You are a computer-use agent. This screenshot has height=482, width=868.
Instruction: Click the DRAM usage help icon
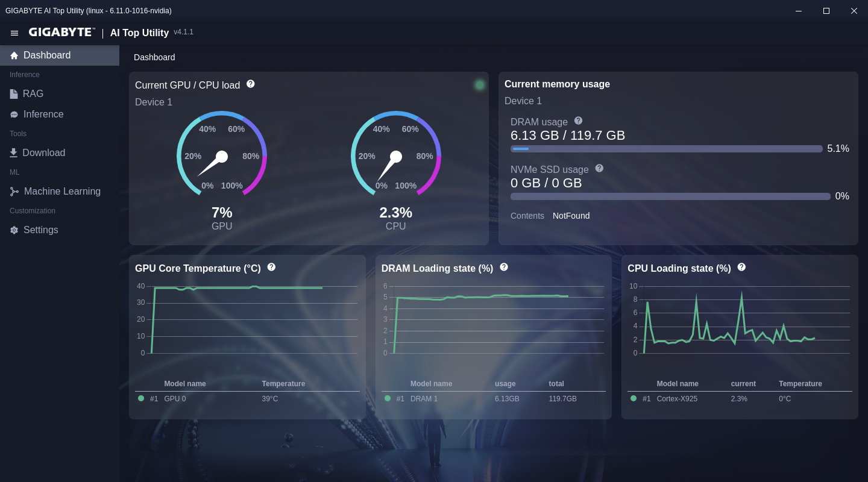[578, 120]
